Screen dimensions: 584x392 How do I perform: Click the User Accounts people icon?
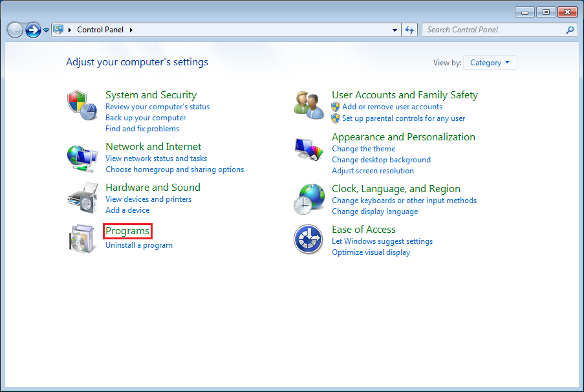(x=308, y=105)
